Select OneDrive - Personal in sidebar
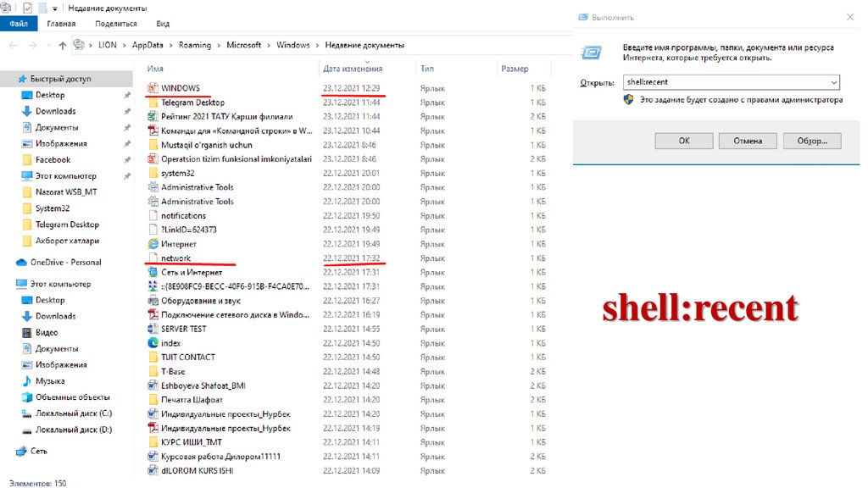The width and height of the screenshot is (868, 488). [x=65, y=263]
